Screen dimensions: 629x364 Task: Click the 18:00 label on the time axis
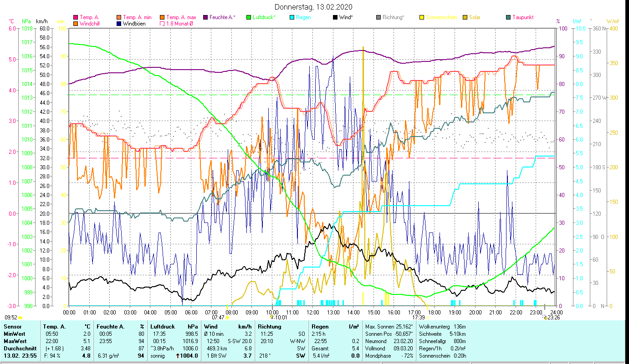coord(435,312)
